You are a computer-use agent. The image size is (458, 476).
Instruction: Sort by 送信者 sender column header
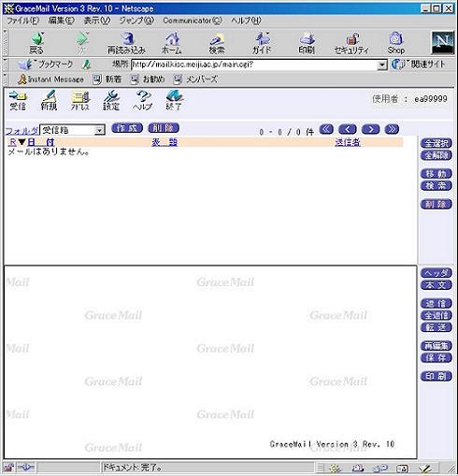348,142
